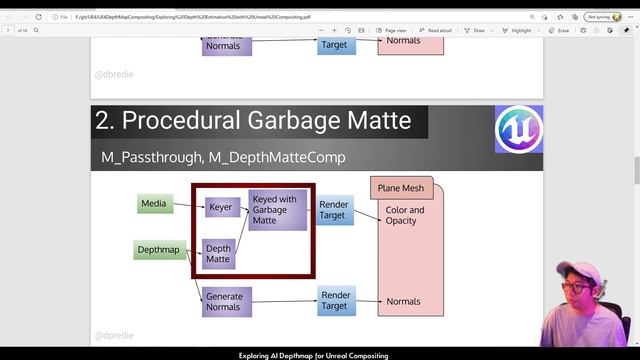Click the lower Generate Normals box

tap(227, 302)
